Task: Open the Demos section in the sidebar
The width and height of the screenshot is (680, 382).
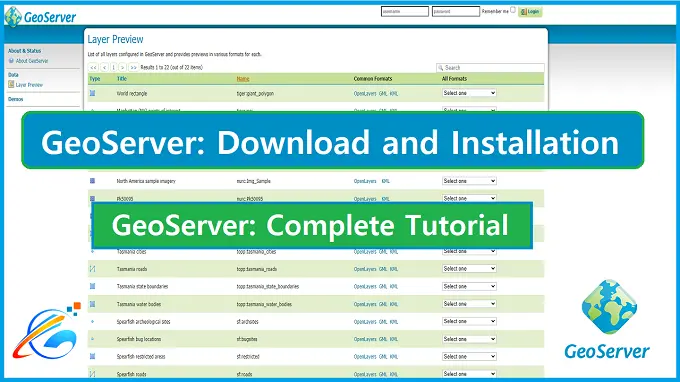Action: pos(16,99)
